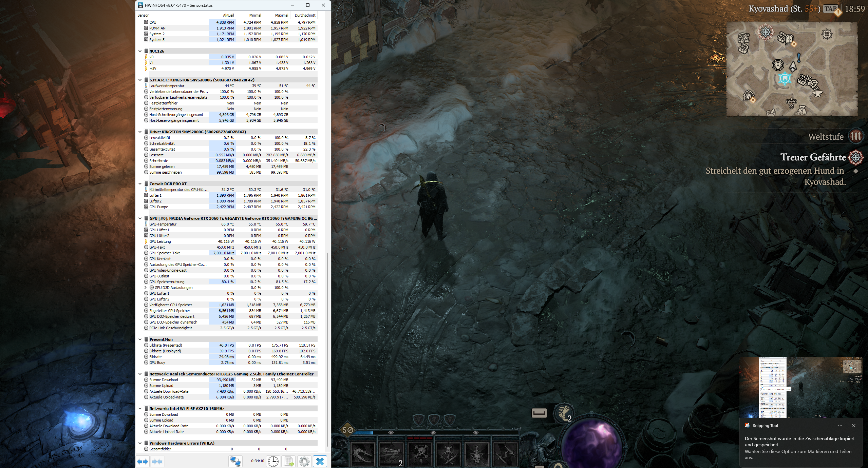This screenshot has height=468, width=868.
Task: Open the Snipping Tool screenshot preview thumbnail
Action: 801,387
